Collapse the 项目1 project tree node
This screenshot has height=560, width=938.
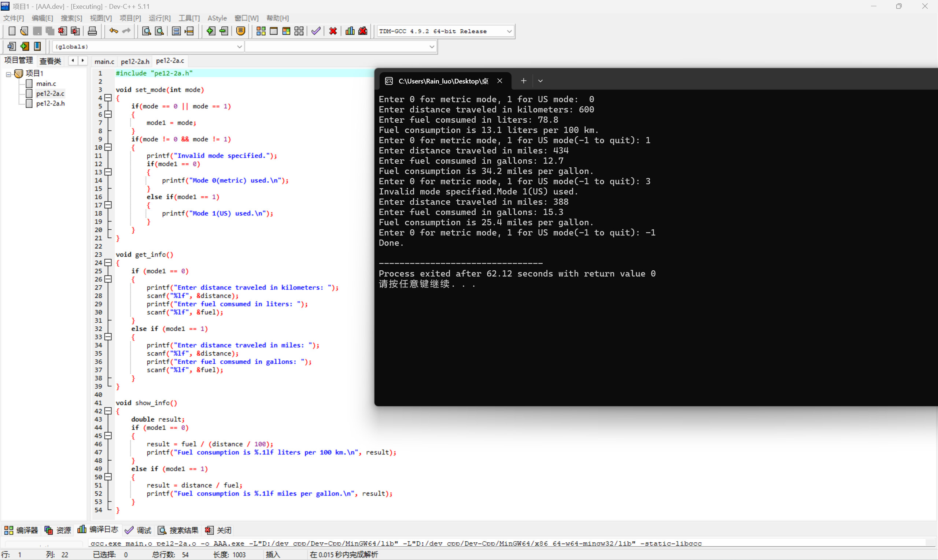point(8,74)
